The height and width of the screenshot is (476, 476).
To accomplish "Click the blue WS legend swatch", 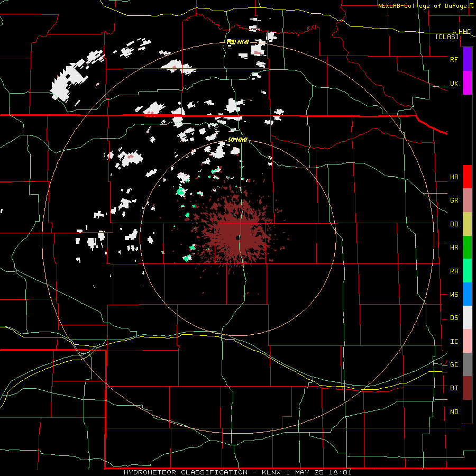I will (x=467, y=294).
